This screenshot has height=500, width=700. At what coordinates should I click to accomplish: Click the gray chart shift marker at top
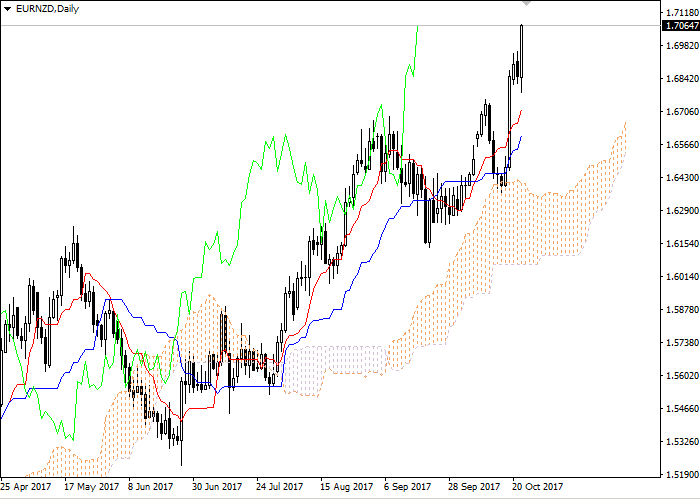[x=527, y=4]
